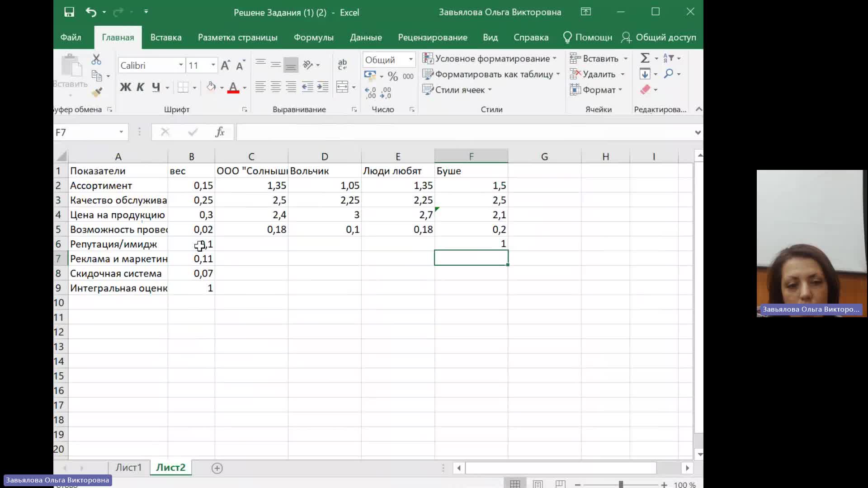The width and height of the screenshot is (868, 488).
Task: Expand the formula bar chevron
Action: tap(698, 132)
